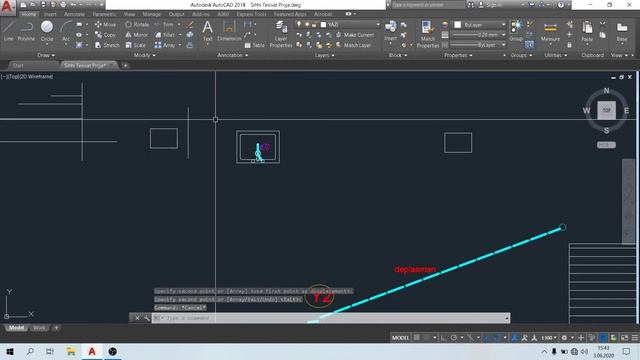Activate the Fillet command
This screenshot has height=360, width=640.
click(x=165, y=35)
